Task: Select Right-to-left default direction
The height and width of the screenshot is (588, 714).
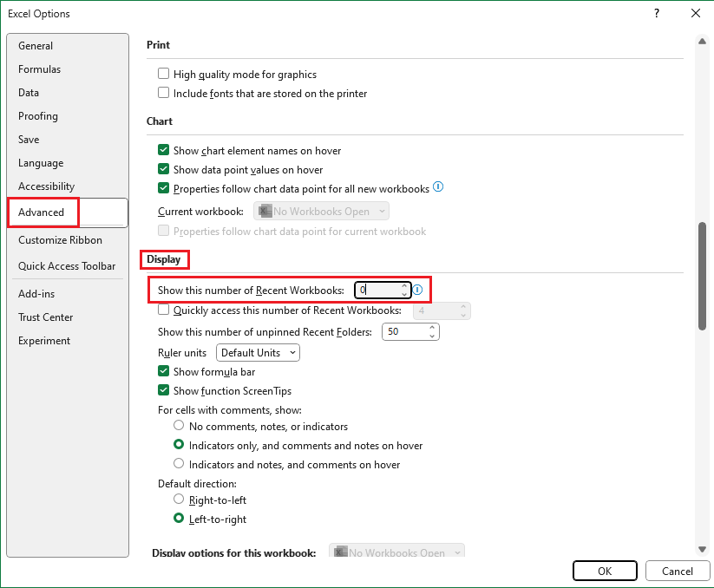Action: [179, 500]
